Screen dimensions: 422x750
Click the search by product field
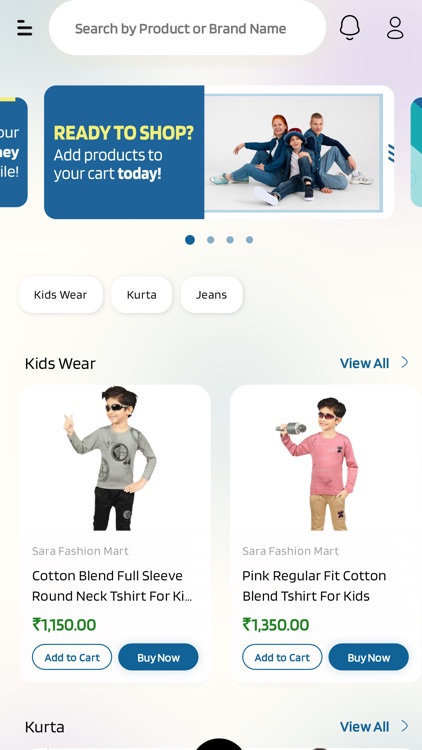188,28
